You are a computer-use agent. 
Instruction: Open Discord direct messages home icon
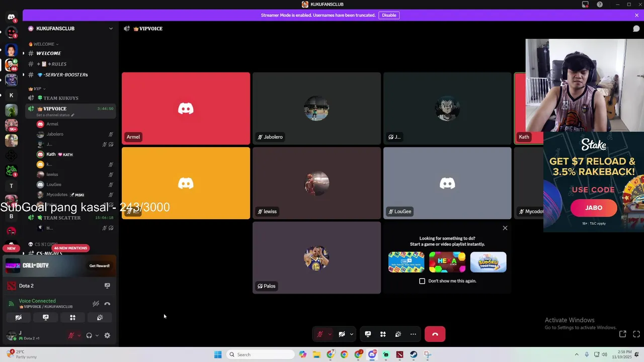click(11, 17)
